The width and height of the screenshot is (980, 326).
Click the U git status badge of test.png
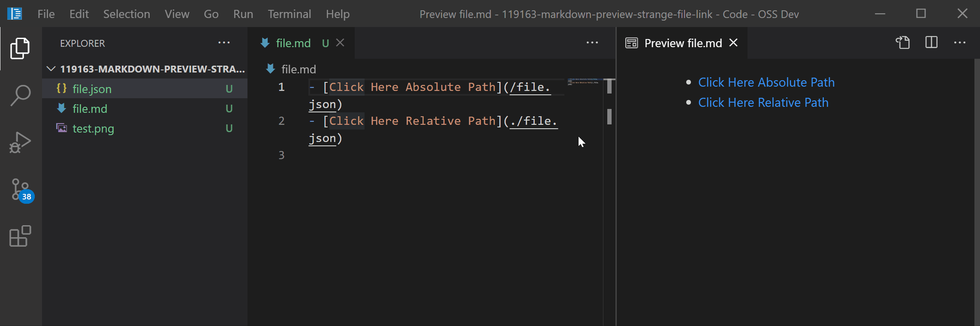[x=229, y=128]
